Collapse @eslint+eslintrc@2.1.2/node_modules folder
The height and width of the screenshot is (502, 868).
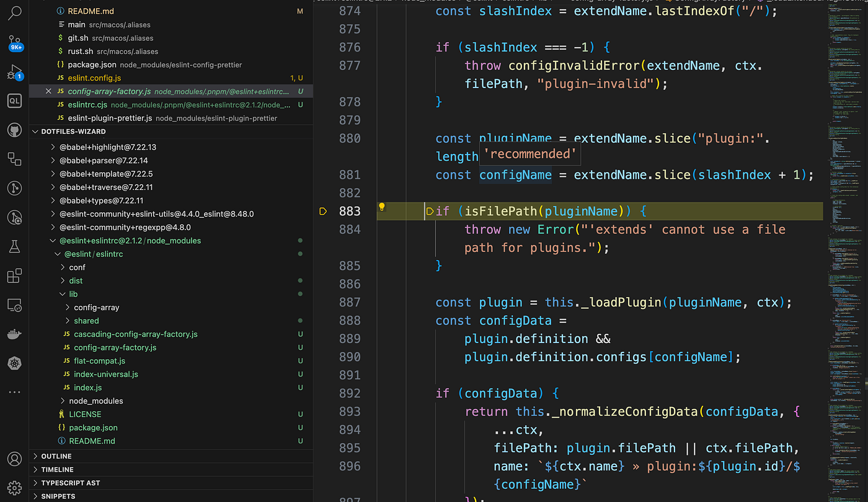pyautogui.click(x=130, y=241)
